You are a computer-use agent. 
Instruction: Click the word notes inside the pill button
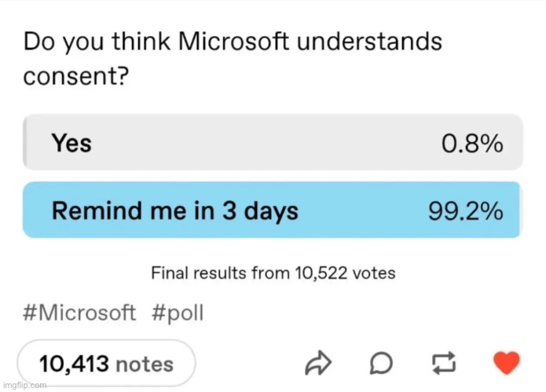coord(145,365)
